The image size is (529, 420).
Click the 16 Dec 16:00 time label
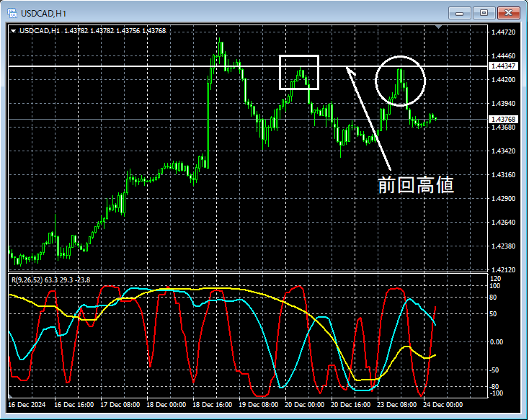74,404
